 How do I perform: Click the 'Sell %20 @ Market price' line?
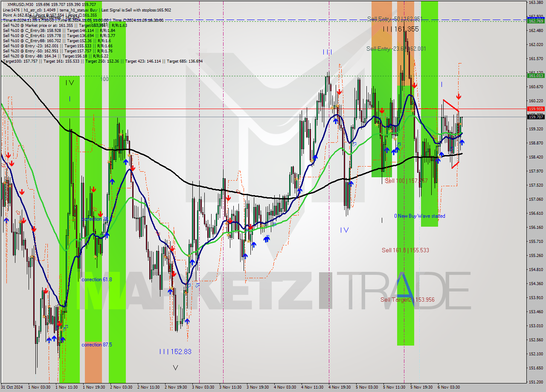point(64,25)
